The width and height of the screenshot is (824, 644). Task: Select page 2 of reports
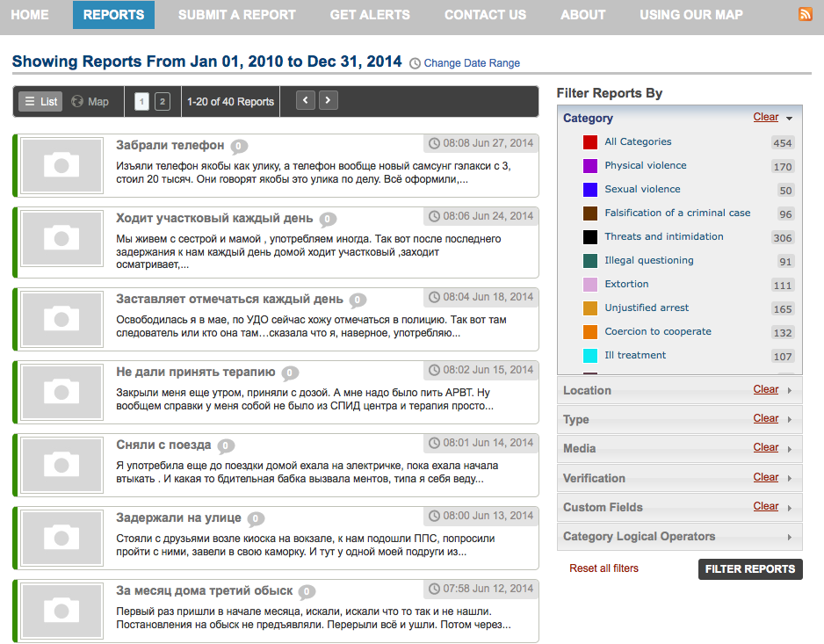[163, 101]
